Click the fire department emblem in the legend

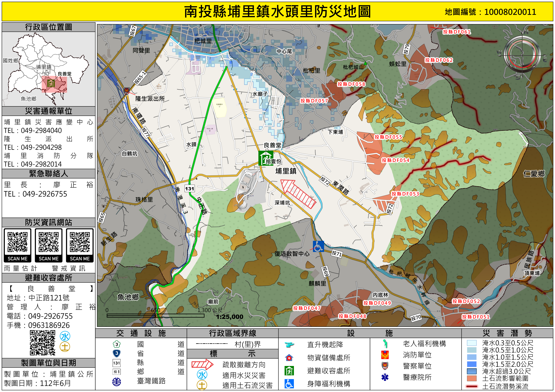pyautogui.click(x=385, y=355)
